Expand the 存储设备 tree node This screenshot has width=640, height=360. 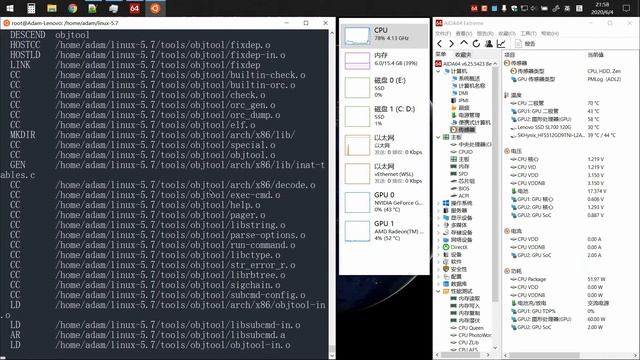438,233
